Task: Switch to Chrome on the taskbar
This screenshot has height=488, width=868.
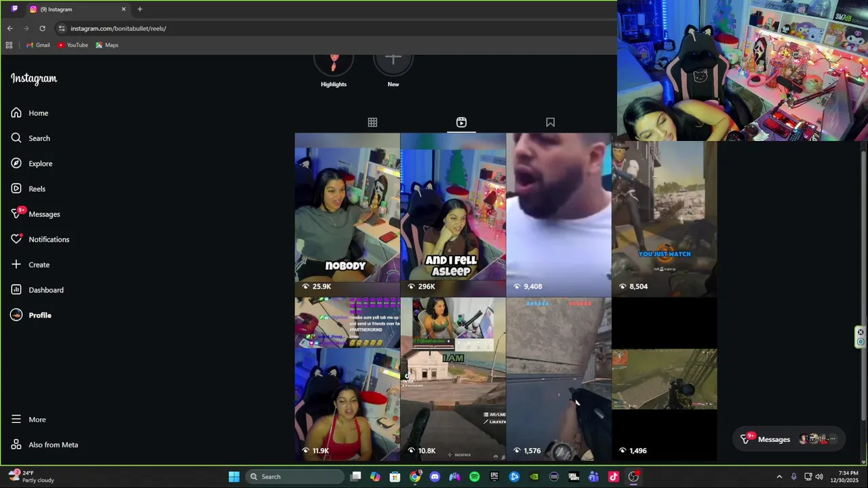Action: pyautogui.click(x=415, y=476)
